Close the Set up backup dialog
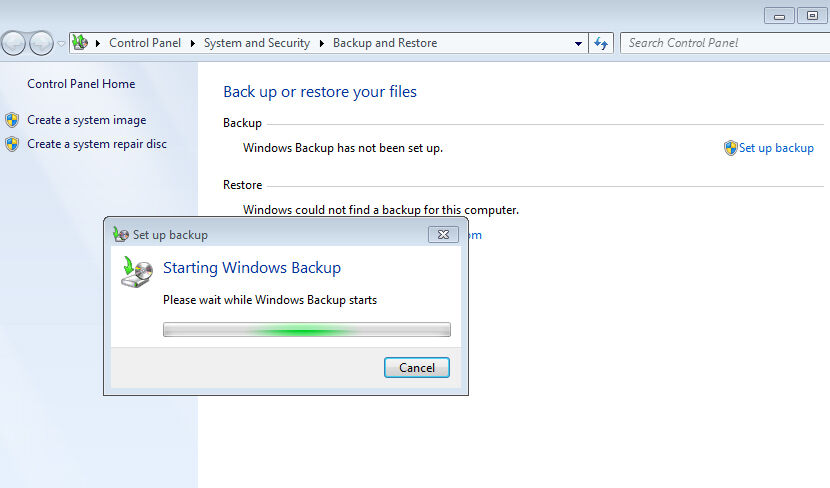 coord(443,234)
